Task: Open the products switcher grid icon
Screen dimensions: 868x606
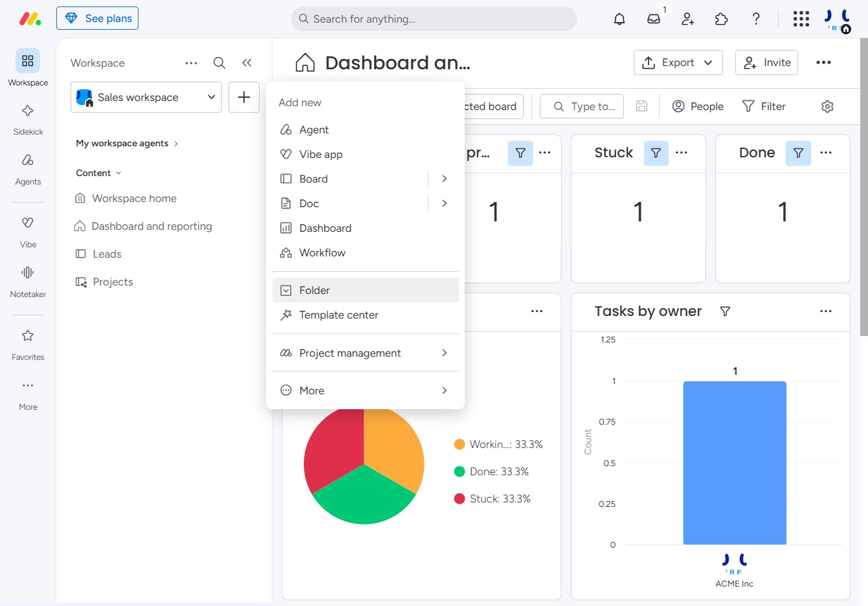Action: click(x=801, y=19)
